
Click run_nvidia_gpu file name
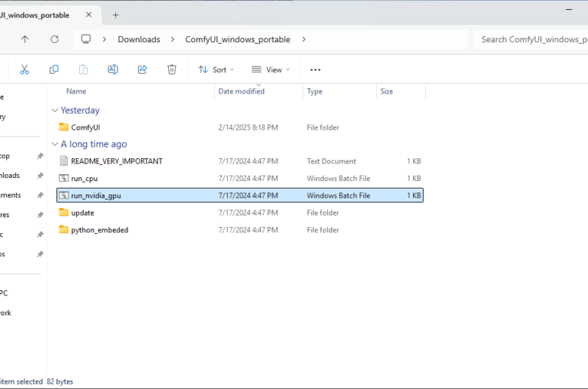coord(96,196)
